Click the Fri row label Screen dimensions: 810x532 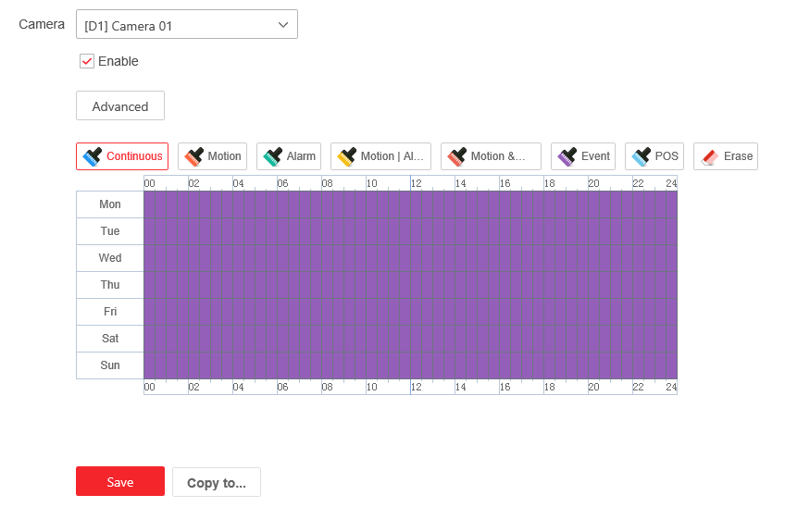(110, 312)
